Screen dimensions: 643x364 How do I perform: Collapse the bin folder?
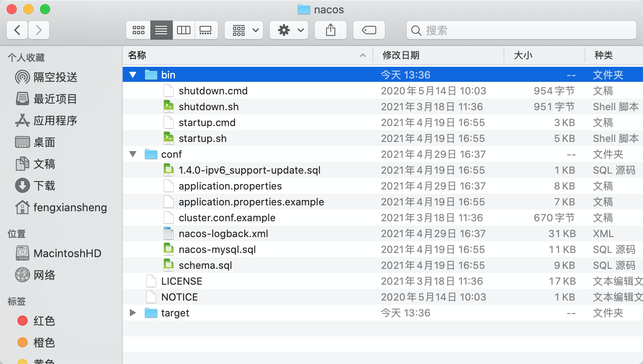pyautogui.click(x=133, y=75)
